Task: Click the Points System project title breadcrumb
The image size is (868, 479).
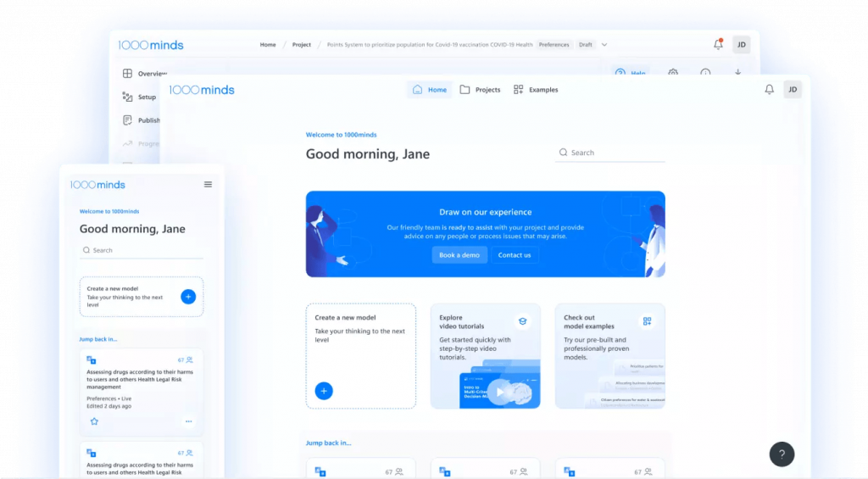Action: [430, 45]
